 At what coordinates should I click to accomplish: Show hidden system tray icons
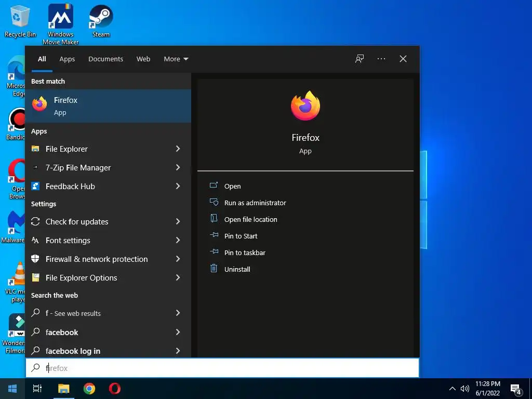(x=453, y=389)
